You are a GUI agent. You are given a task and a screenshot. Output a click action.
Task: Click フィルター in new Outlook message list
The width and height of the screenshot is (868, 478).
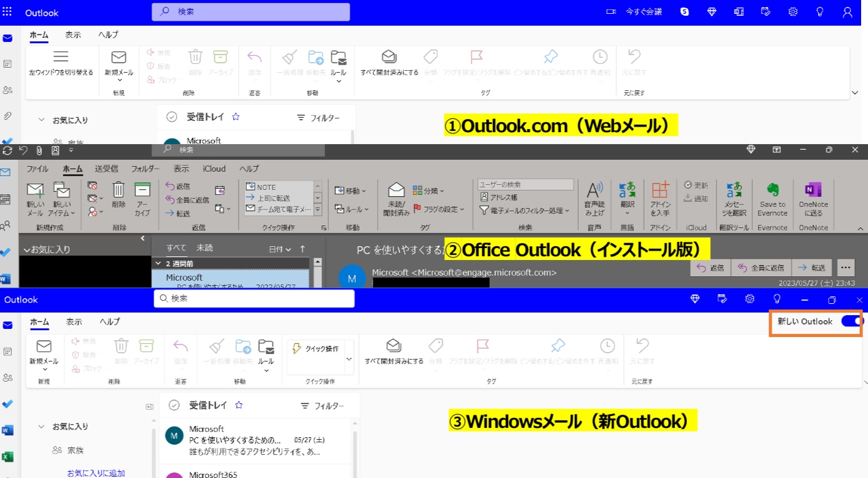coord(322,406)
